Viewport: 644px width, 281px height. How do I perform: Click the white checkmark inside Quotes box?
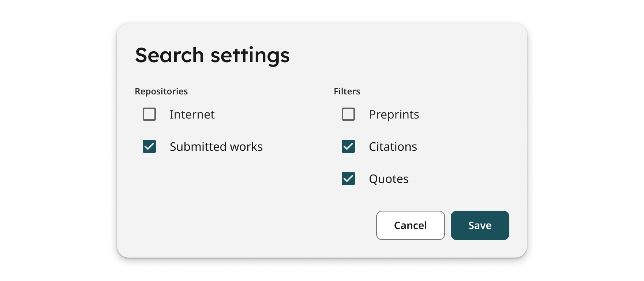[x=348, y=179]
